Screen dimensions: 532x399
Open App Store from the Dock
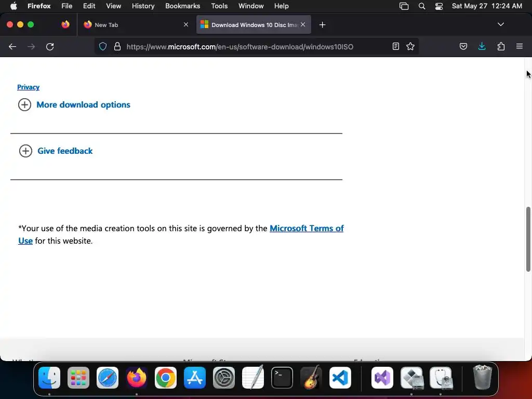[195, 378]
